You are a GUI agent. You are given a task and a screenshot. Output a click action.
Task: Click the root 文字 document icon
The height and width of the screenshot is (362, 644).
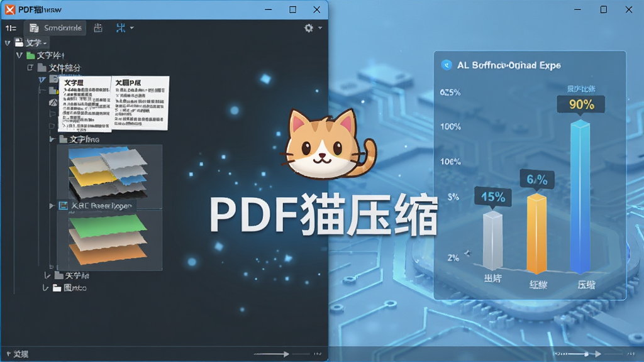(19, 42)
